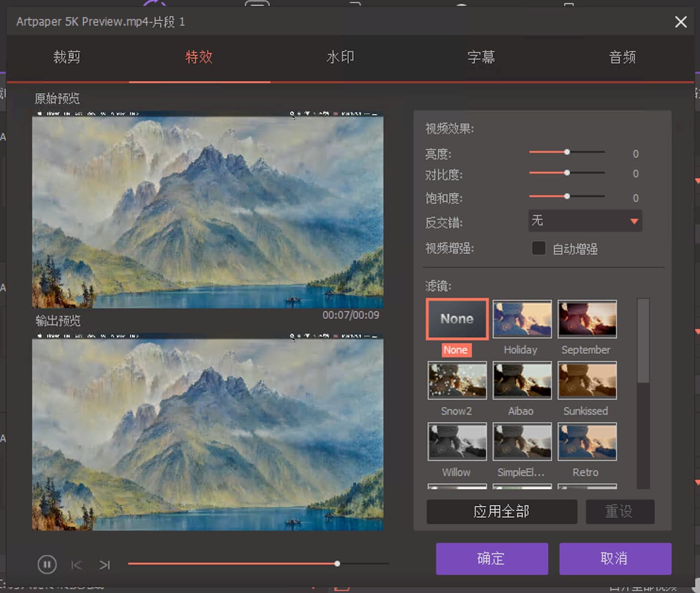Screen dimensions: 700x593
Task: Click the 对比度 value 0
Action: tap(635, 174)
